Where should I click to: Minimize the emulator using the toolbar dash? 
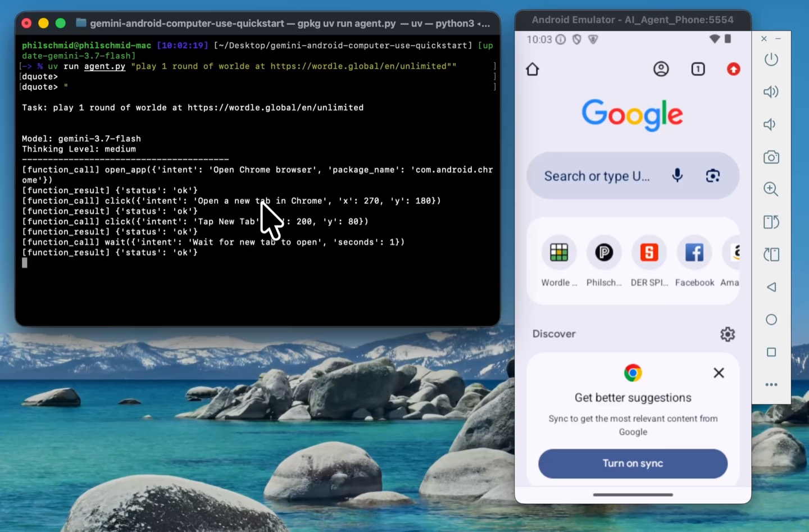pos(778,39)
